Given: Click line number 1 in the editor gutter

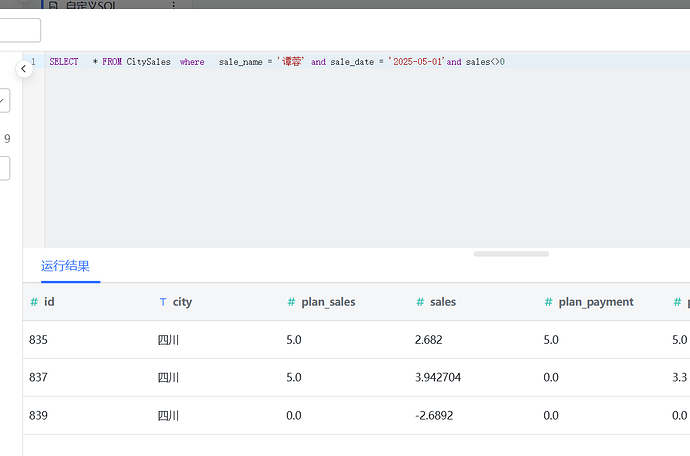Looking at the screenshot, I should 33,62.
